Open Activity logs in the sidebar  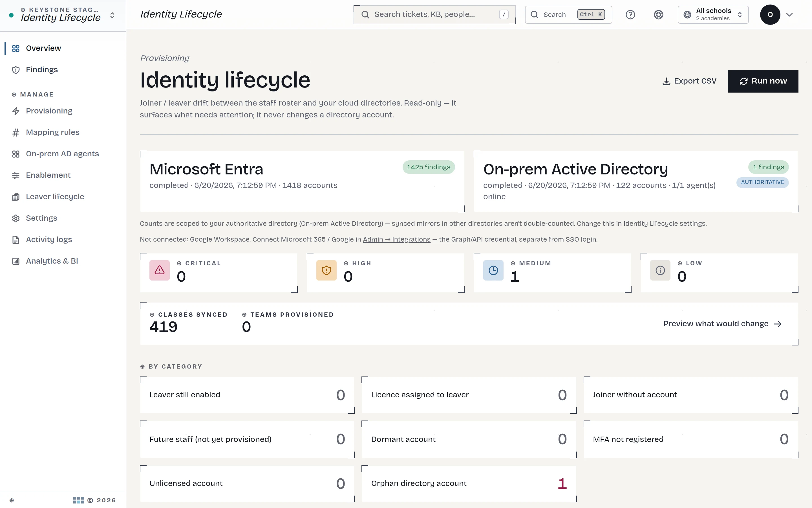tap(63, 240)
